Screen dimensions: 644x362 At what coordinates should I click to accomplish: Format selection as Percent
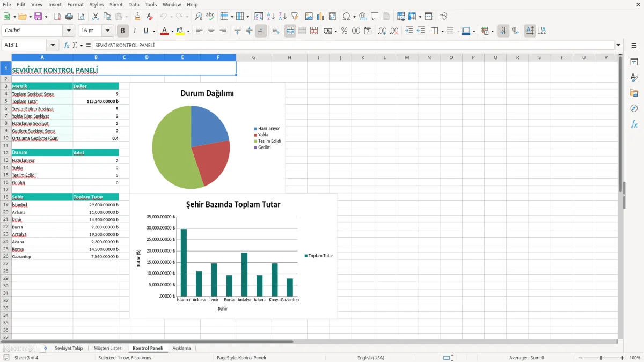click(344, 31)
